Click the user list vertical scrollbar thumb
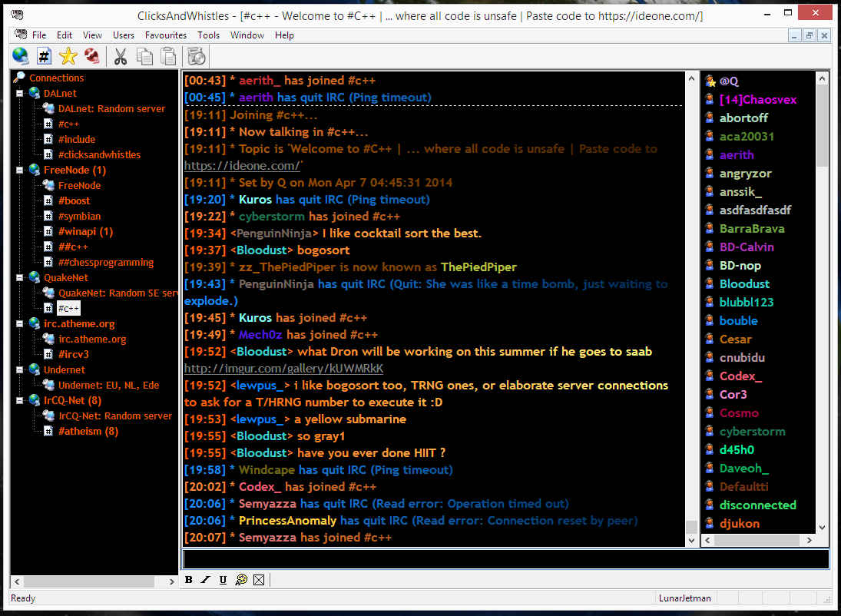 822,127
